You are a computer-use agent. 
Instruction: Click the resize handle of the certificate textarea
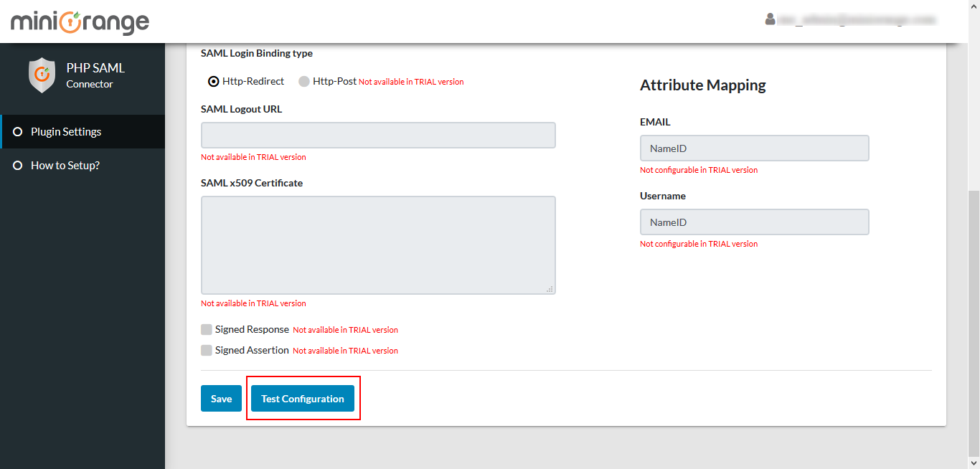click(x=550, y=288)
